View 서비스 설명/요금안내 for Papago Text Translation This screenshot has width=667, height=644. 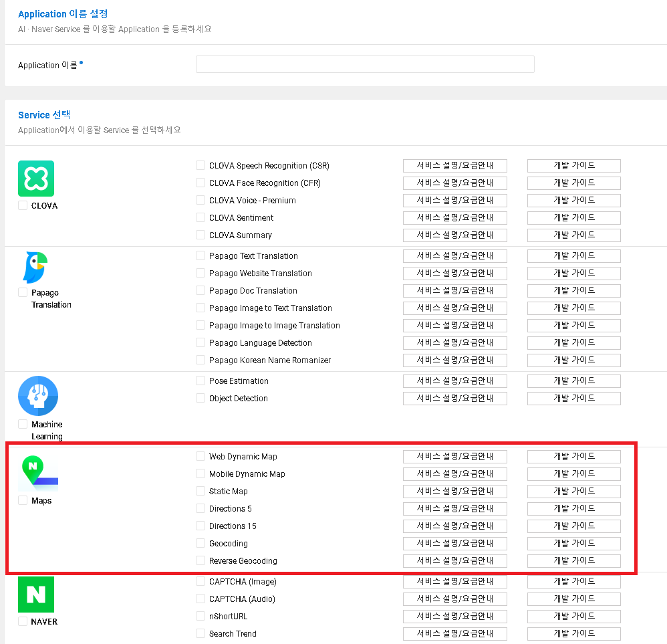[x=454, y=256]
